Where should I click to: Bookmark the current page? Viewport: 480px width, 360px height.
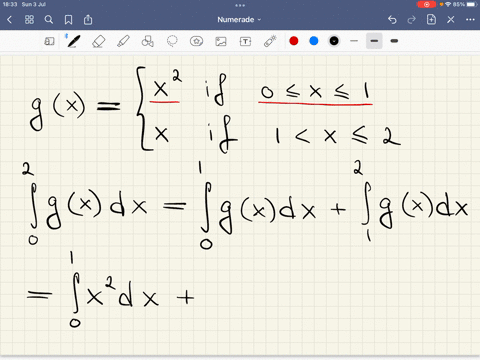[68, 20]
